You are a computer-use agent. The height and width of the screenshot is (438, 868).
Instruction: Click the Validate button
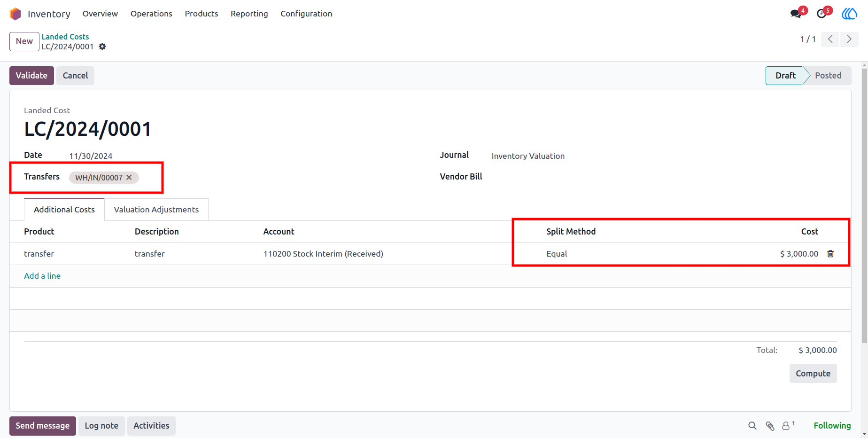(31, 76)
